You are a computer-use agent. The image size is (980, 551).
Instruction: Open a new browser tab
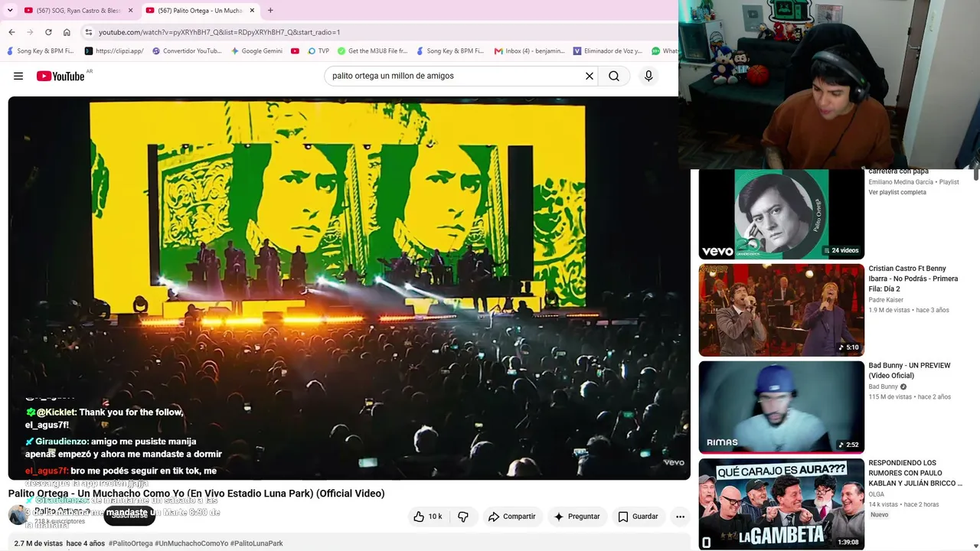270,11
